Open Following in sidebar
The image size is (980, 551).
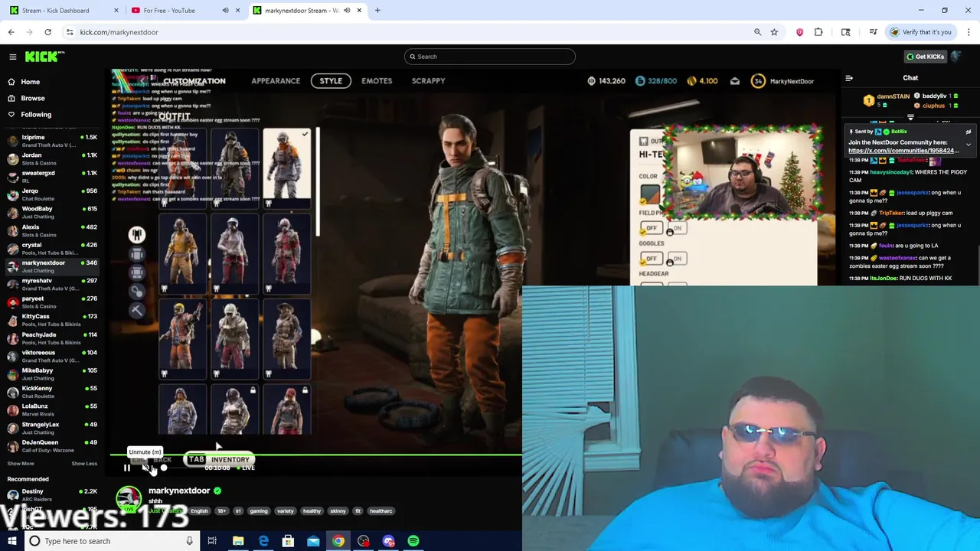pos(36,114)
